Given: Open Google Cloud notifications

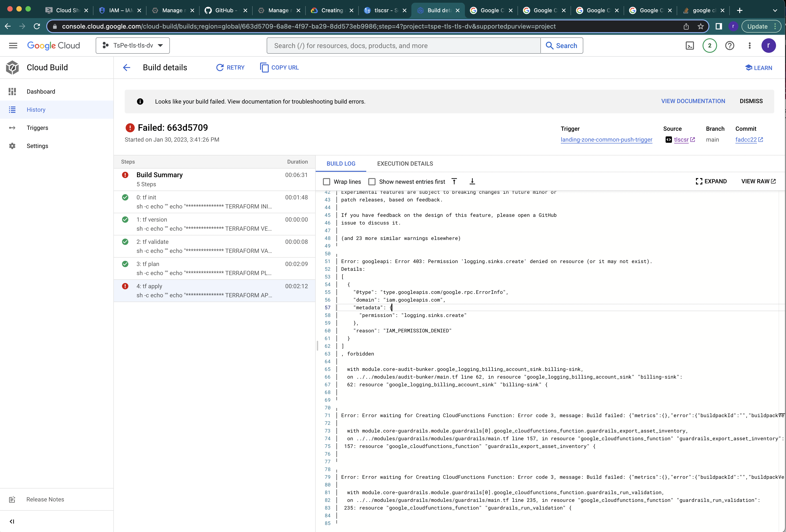Looking at the screenshot, I should (710, 45).
